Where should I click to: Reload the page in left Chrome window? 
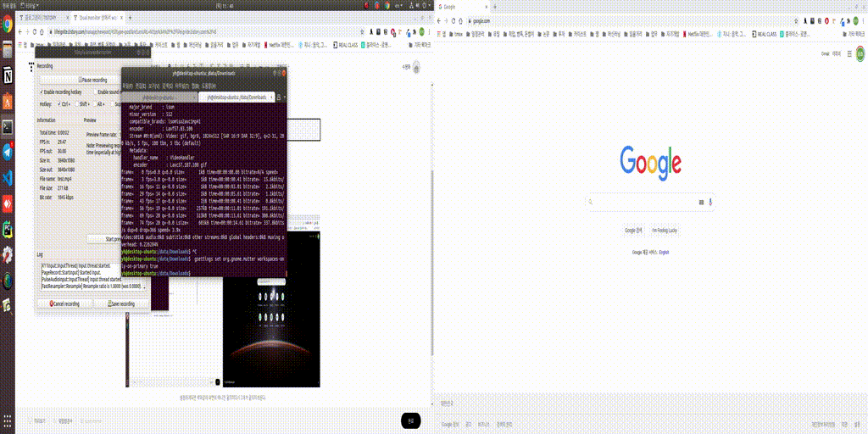click(35, 31)
